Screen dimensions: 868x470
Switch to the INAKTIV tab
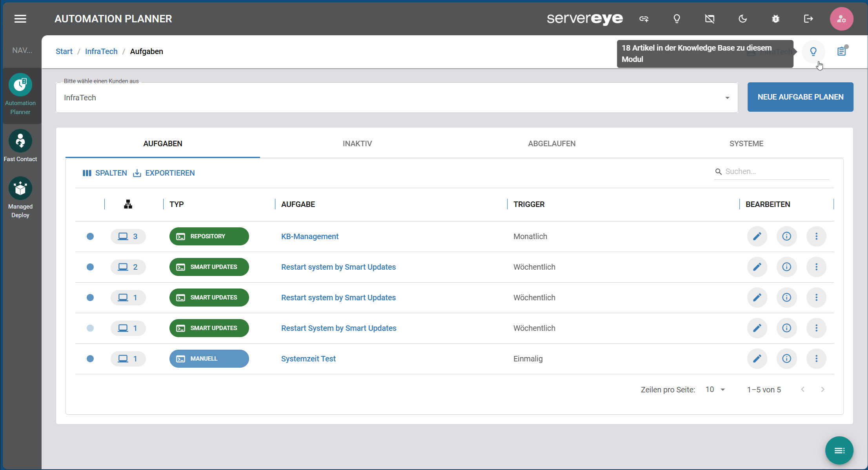357,143
